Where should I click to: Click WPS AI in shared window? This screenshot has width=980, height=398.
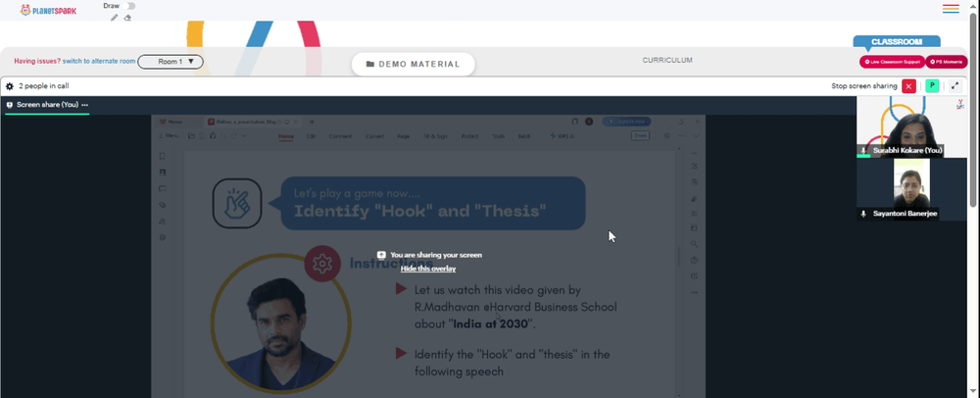pos(563,136)
